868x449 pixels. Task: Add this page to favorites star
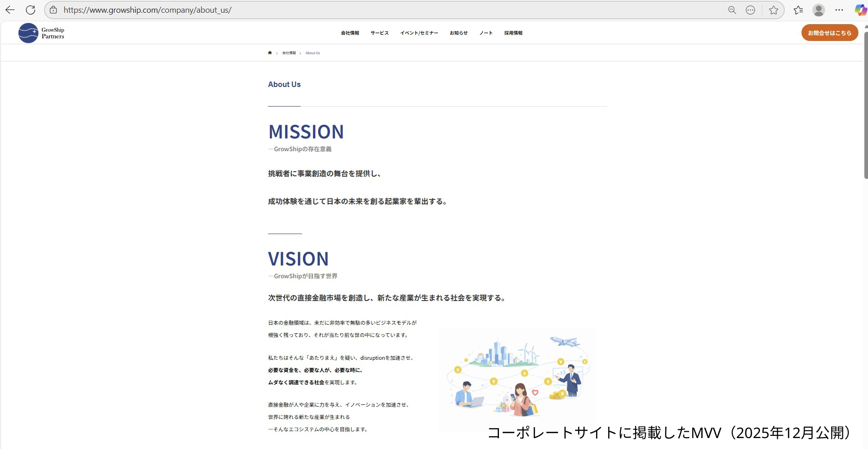(774, 10)
